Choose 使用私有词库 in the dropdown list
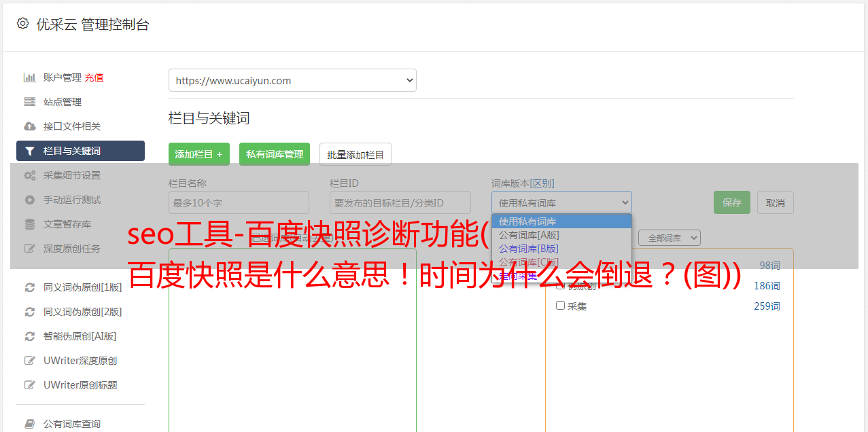The image size is (868, 432). point(561,221)
